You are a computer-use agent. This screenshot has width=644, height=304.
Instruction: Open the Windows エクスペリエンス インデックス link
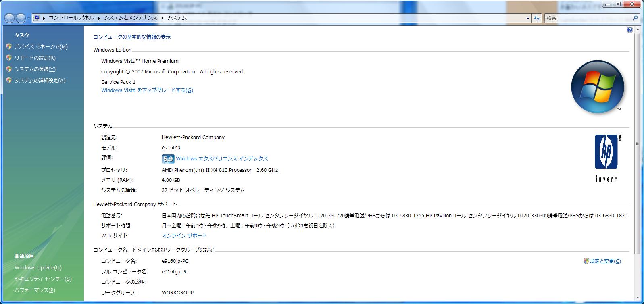(222, 159)
